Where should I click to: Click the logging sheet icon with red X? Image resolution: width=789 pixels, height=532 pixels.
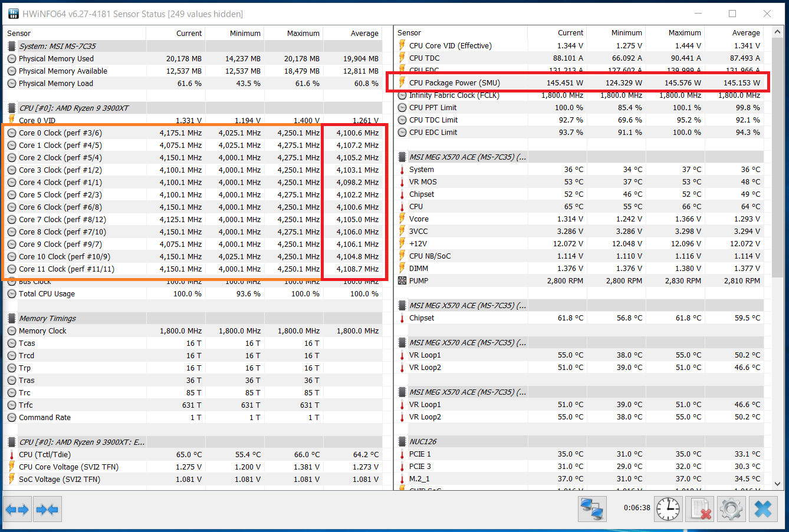click(x=700, y=509)
